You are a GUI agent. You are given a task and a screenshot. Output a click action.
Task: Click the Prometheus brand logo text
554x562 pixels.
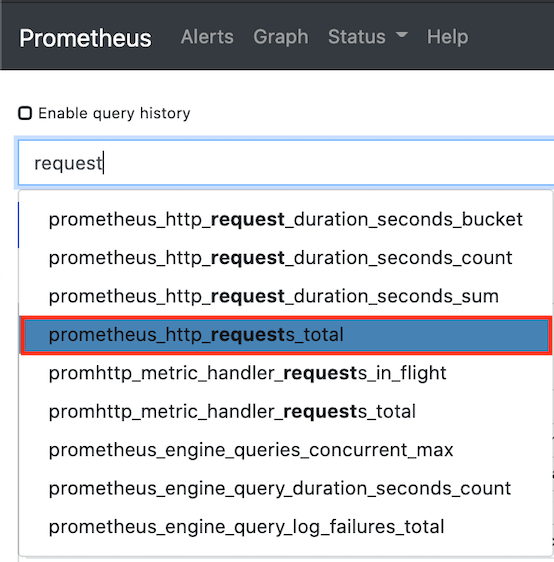[85, 38]
